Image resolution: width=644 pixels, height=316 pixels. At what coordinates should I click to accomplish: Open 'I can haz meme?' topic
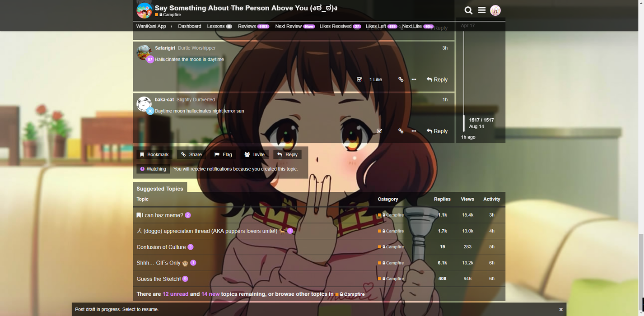pos(162,215)
